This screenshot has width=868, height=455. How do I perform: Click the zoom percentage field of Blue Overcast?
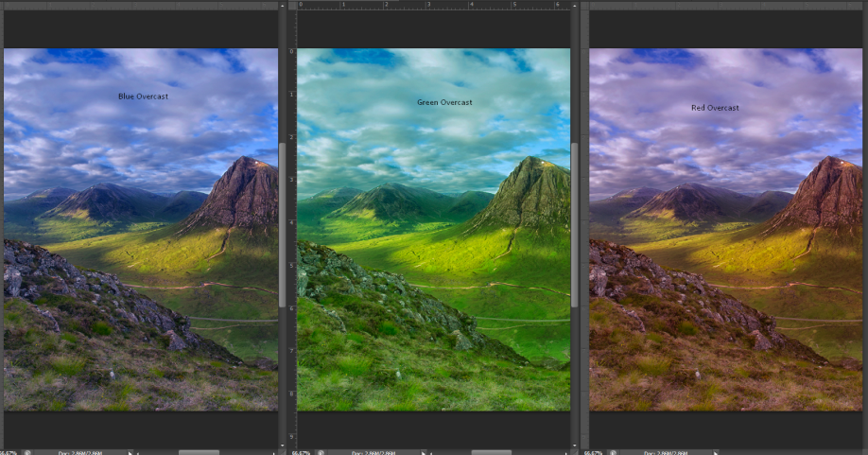(x=9, y=452)
